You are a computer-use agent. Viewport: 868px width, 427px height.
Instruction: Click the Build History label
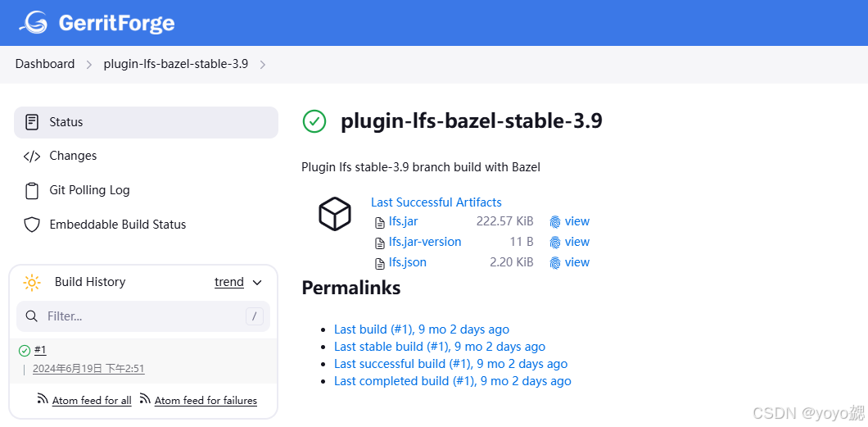[90, 282]
